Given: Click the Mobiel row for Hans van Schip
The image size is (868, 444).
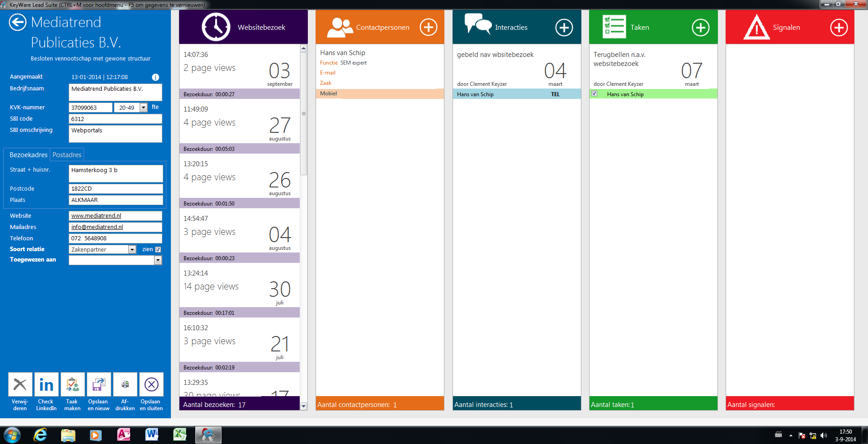Looking at the screenshot, I should 380,93.
